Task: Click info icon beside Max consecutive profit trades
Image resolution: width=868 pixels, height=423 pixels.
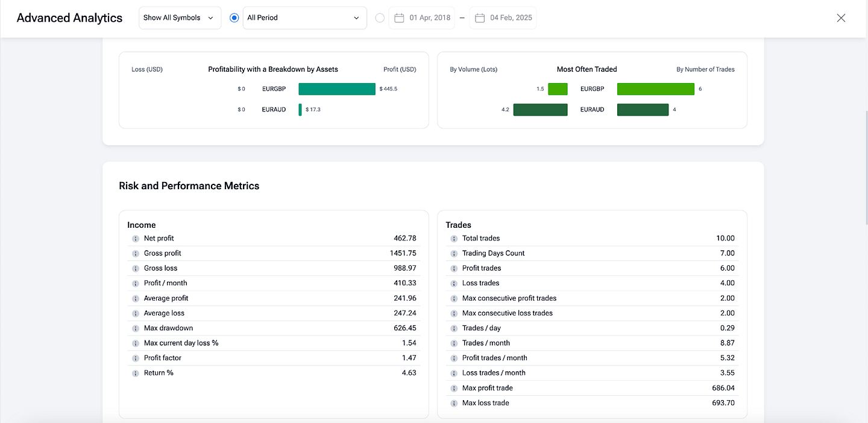Action: pyautogui.click(x=454, y=298)
